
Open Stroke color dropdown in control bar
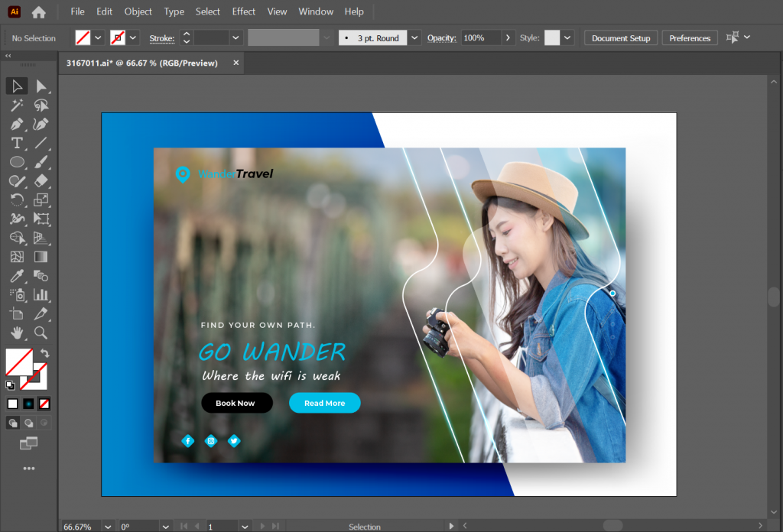(133, 38)
